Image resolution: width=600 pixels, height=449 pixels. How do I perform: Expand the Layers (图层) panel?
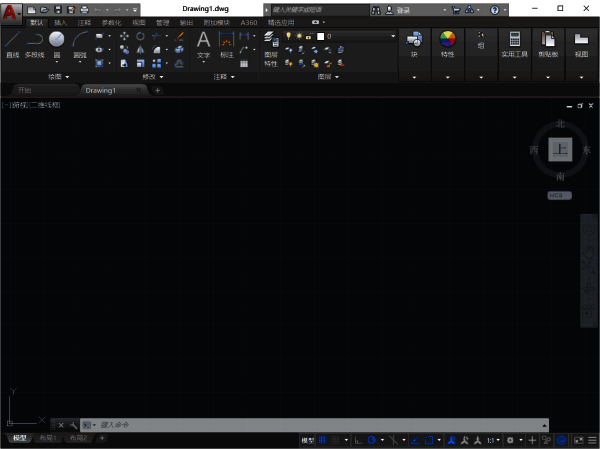[328, 77]
